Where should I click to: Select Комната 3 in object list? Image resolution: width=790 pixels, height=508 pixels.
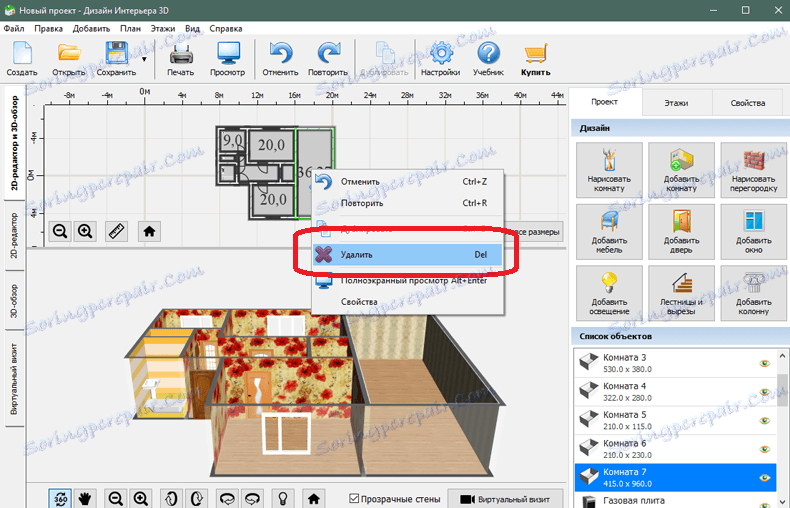pyautogui.click(x=675, y=363)
